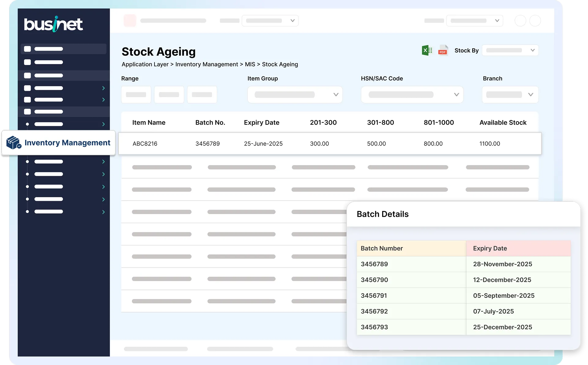Click the Expiry Date column header in main table

[262, 123]
